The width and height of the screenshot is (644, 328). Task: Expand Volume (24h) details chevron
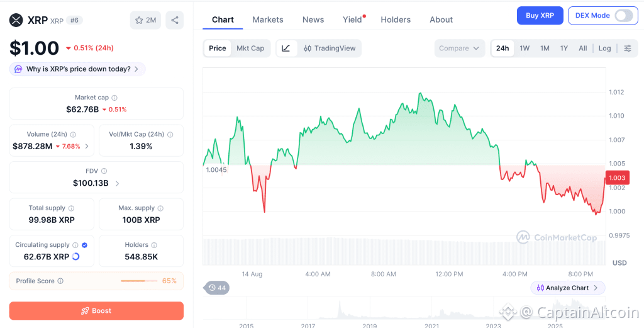click(87, 146)
